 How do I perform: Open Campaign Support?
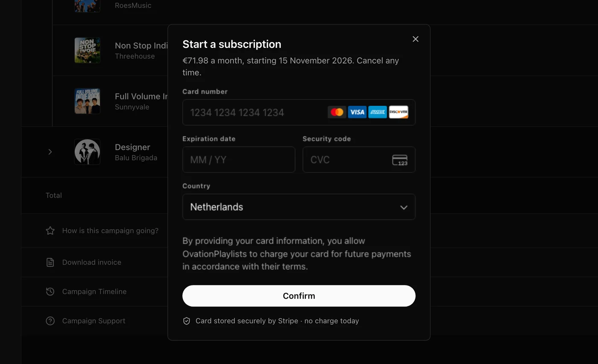94,321
